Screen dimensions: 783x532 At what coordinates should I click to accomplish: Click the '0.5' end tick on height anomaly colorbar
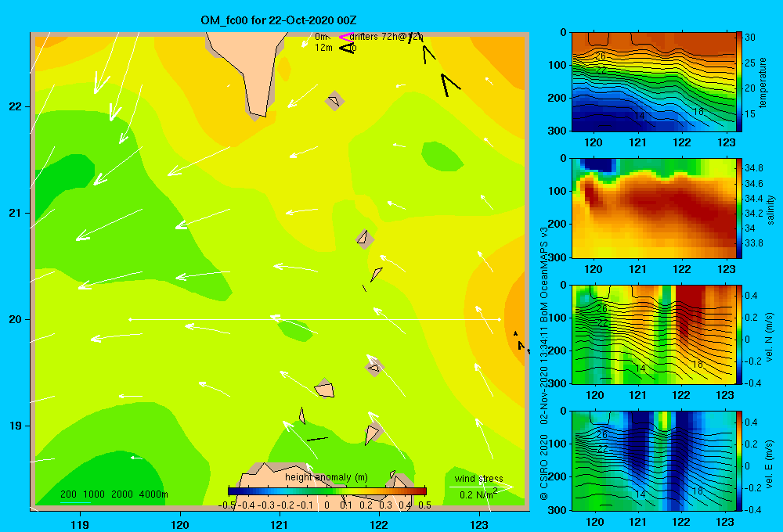[425, 505]
